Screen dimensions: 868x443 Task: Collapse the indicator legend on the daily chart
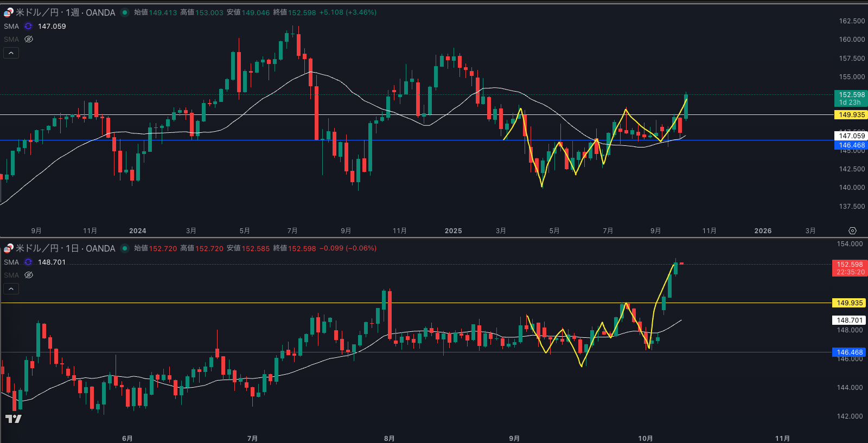coord(11,288)
